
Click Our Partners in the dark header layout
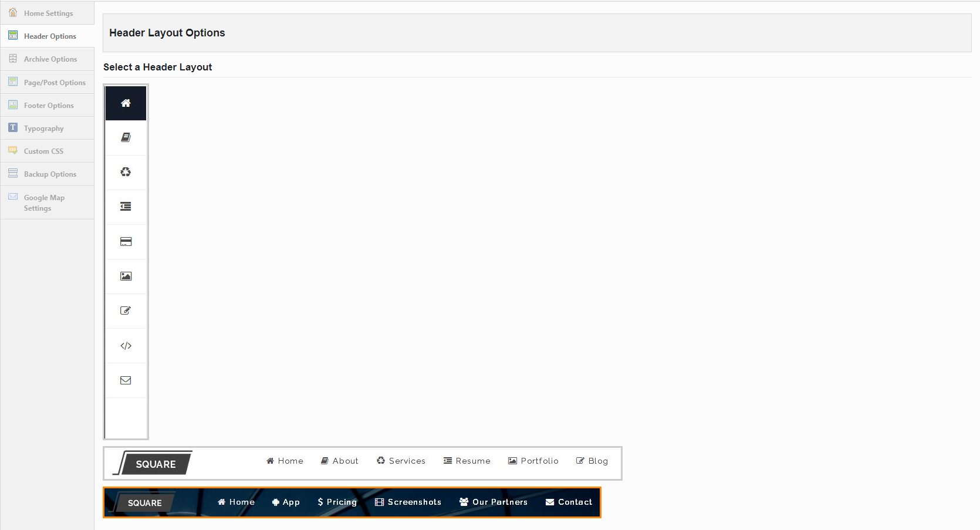[493, 502]
